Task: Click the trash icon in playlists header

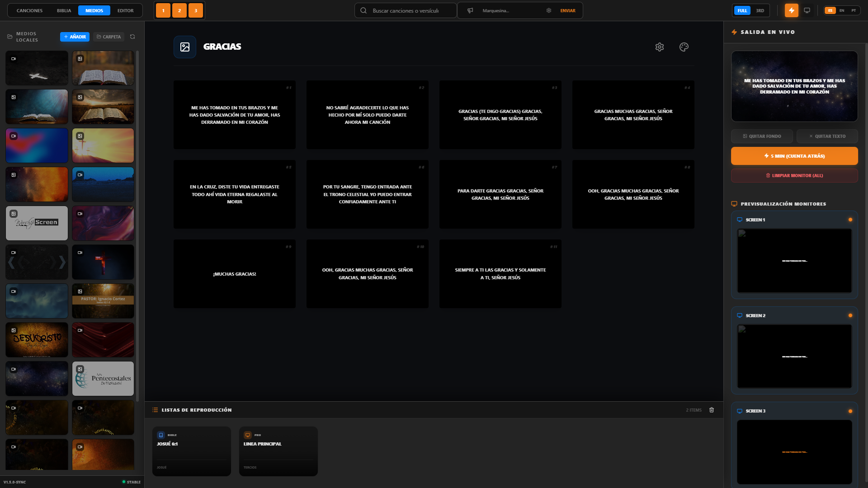Action: [712, 410]
